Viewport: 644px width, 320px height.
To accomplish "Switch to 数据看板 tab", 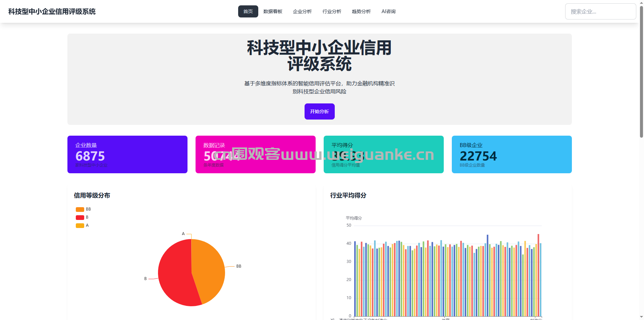I will click(273, 11).
